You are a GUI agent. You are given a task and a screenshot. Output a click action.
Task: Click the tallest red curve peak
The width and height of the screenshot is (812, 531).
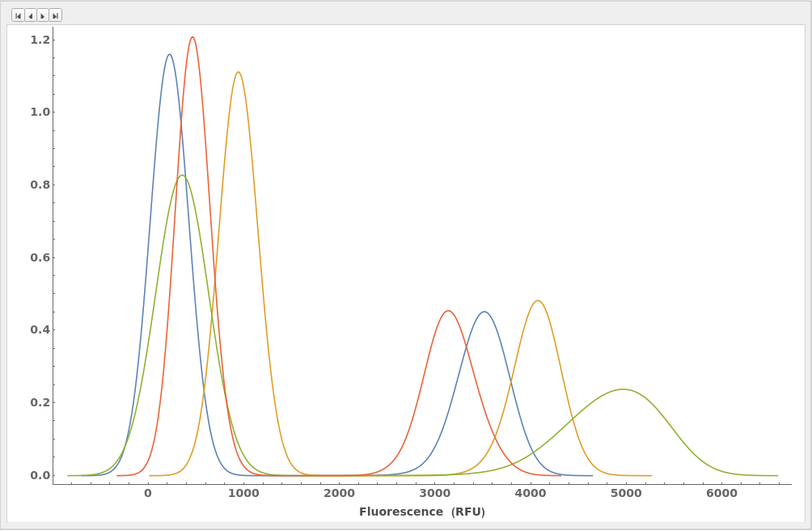click(x=192, y=37)
